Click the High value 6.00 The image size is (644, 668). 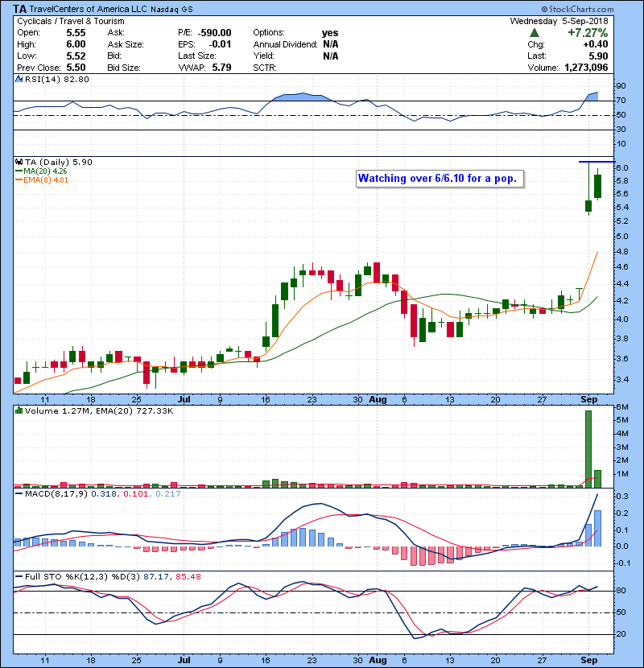pyautogui.click(x=76, y=44)
